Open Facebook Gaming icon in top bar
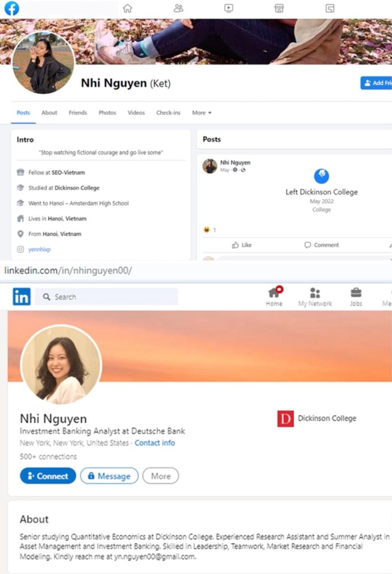Image resolution: width=392 pixels, height=574 pixels. click(330, 8)
